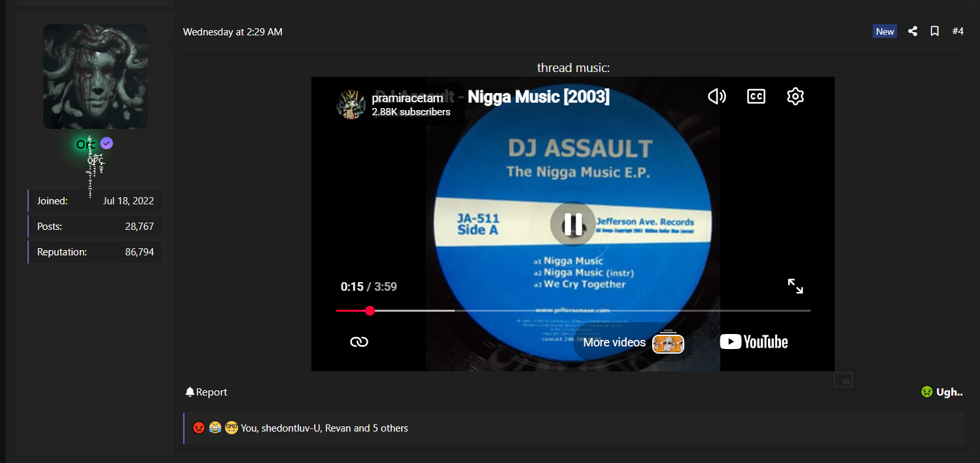Pause the YouTube video
The width and height of the screenshot is (980, 463).
[572, 224]
